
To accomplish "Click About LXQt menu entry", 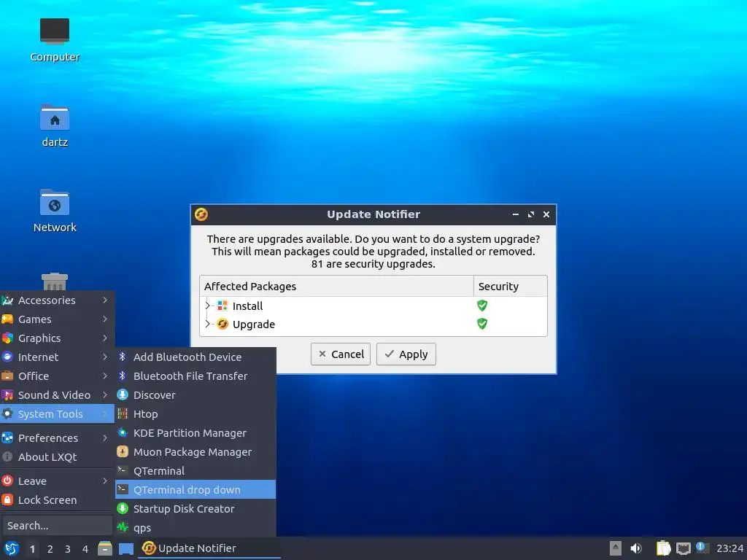I will click(57, 456).
